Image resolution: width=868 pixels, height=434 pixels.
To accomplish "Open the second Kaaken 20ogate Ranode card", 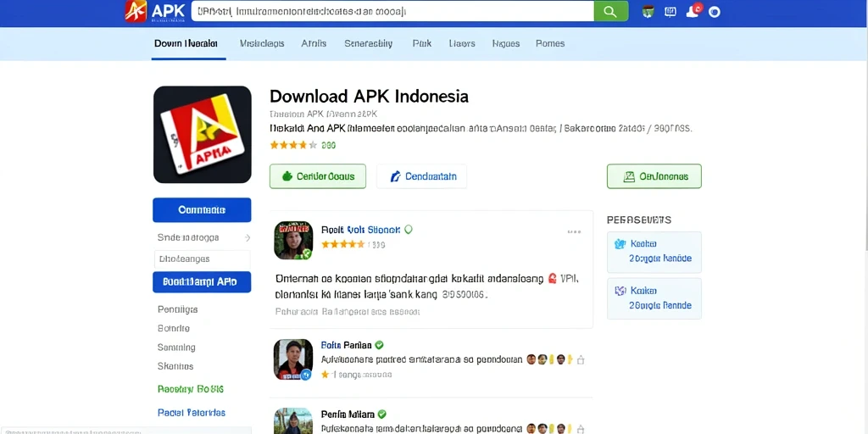I will click(654, 298).
